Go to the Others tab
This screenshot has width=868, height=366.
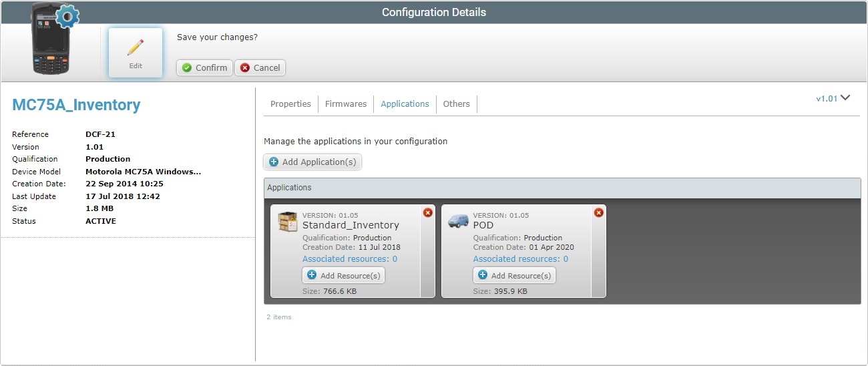click(x=457, y=104)
